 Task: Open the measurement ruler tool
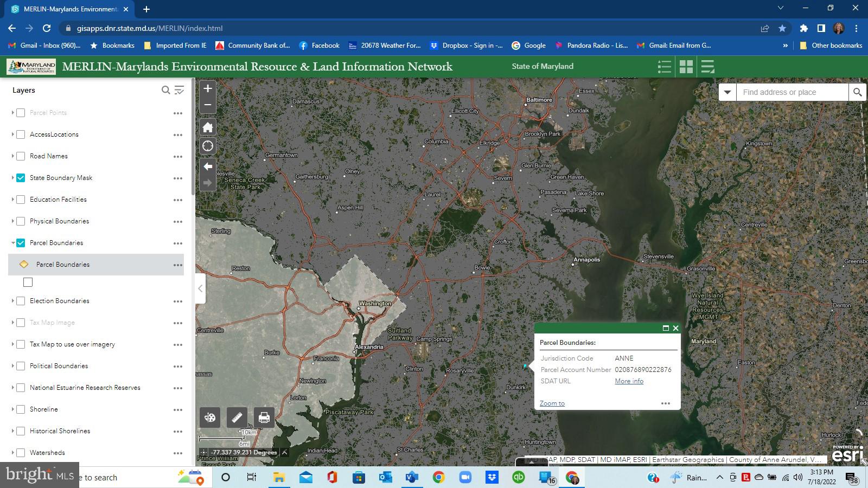(x=237, y=418)
